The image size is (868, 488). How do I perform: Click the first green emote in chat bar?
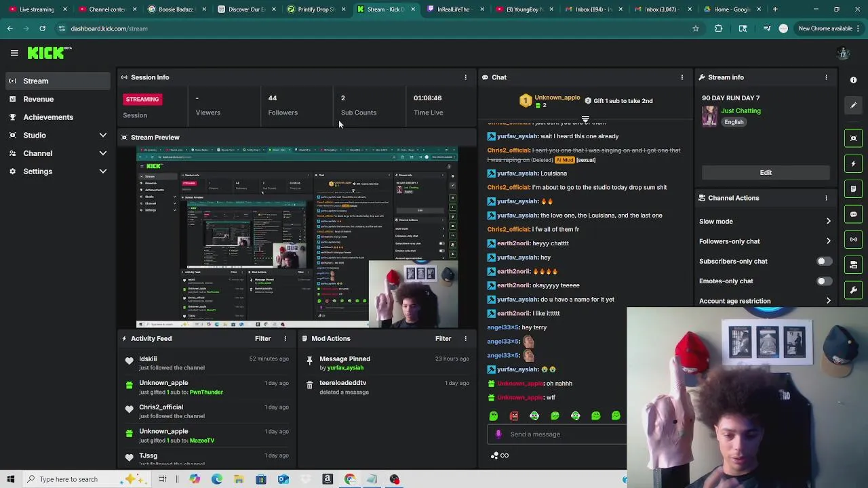pyautogui.click(x=494, y=415)
